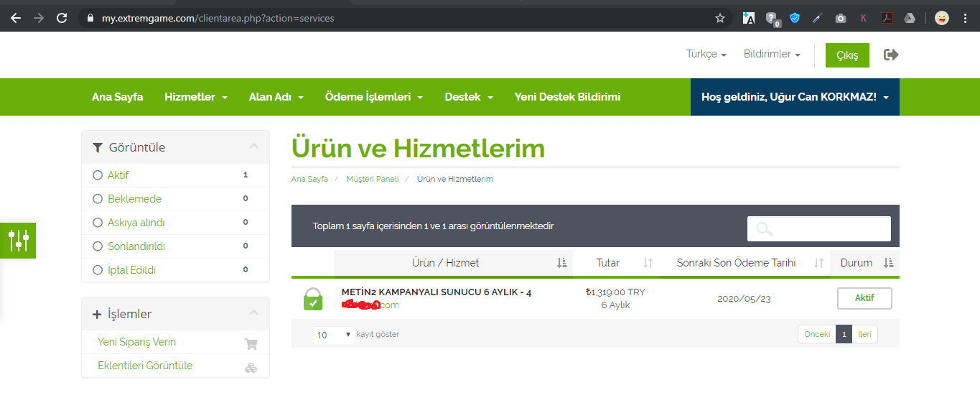The width and height of the screenshot is (980, 408).
Task: Go back with browser back arrow
Action: [16, 18]
